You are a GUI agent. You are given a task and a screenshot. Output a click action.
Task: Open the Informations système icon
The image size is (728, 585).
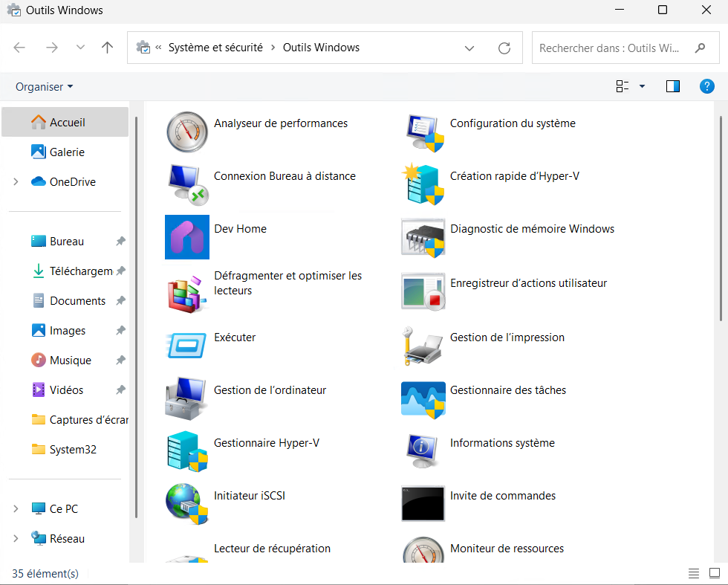(x=422, y=451)
